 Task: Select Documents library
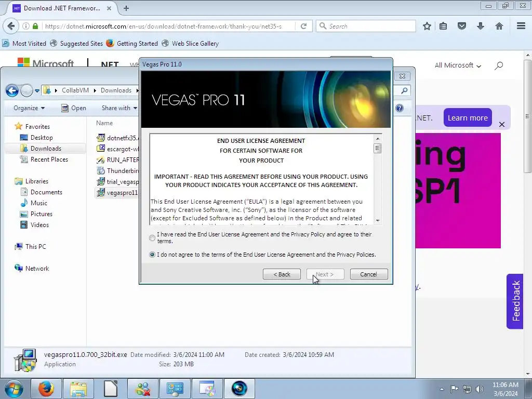46,192
